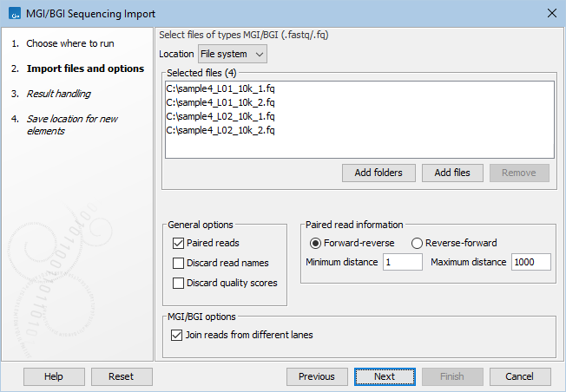Select sample4_L02_10k_2.fq in the file list
The image size is (566, 392).
(220, 130)
